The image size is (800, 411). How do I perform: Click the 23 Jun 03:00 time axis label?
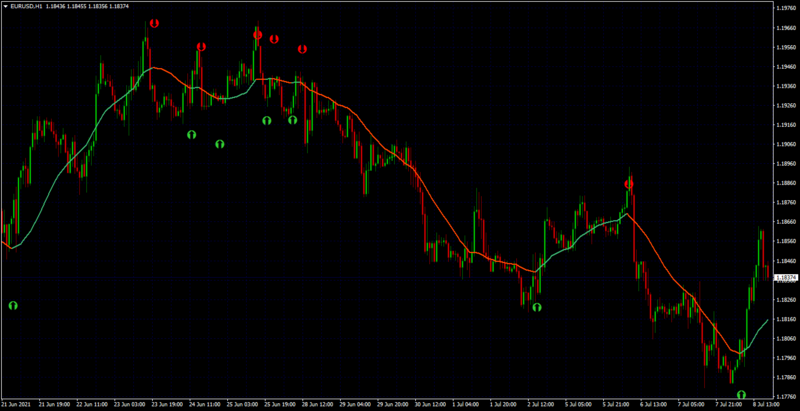[129, 405]
